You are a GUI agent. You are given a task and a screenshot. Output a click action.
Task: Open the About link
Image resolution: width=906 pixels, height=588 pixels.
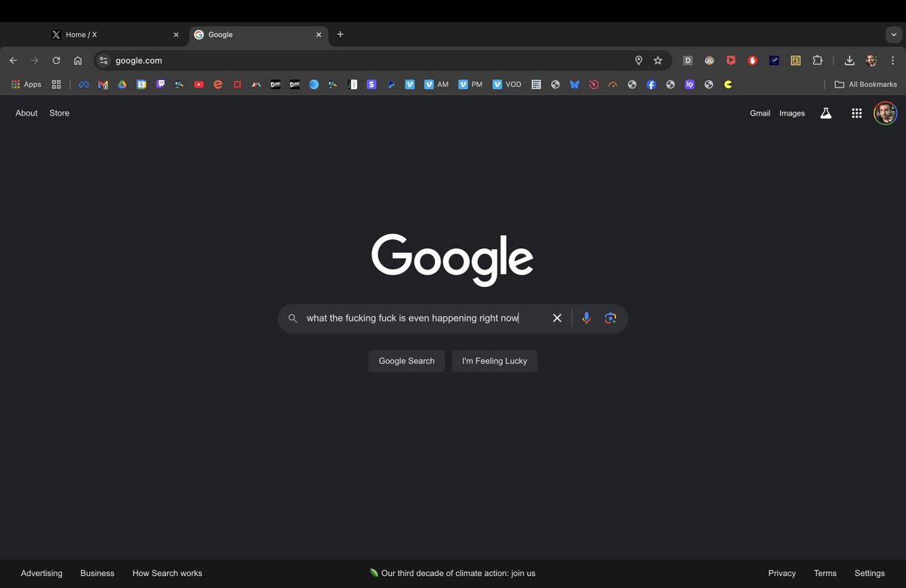[x=26, y=113]
